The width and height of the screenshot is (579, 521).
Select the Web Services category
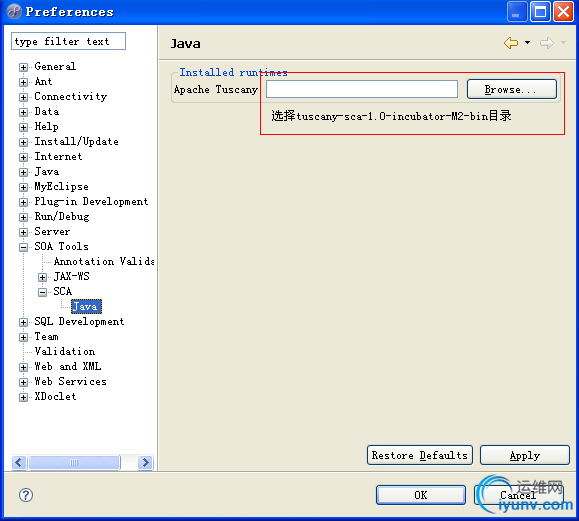coord(71,381)
